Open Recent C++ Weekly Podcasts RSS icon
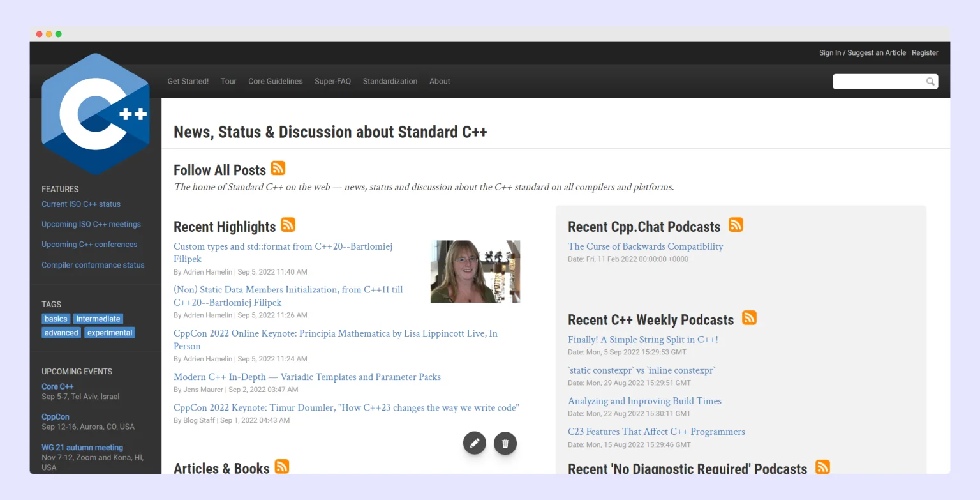980x500 pixels. [750, 317]
